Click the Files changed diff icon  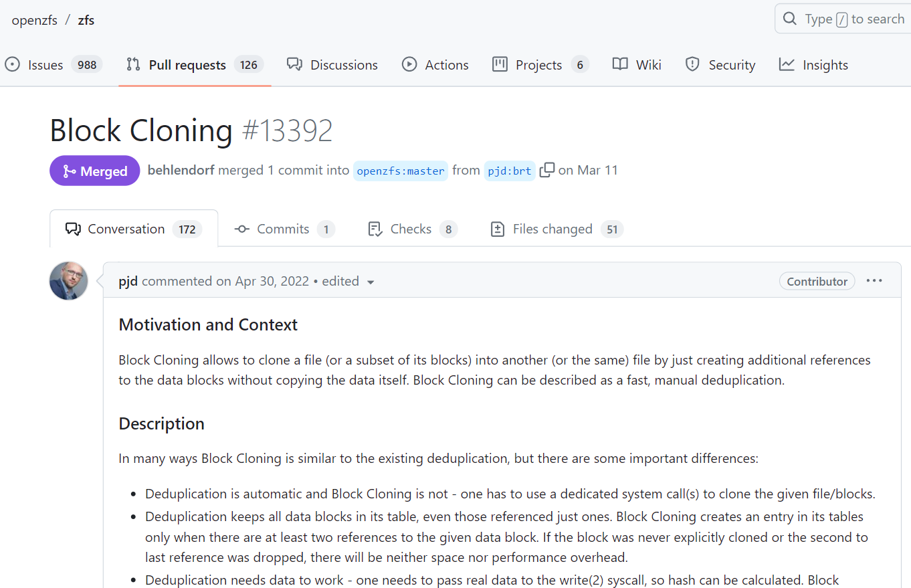[x=498, y=229]
